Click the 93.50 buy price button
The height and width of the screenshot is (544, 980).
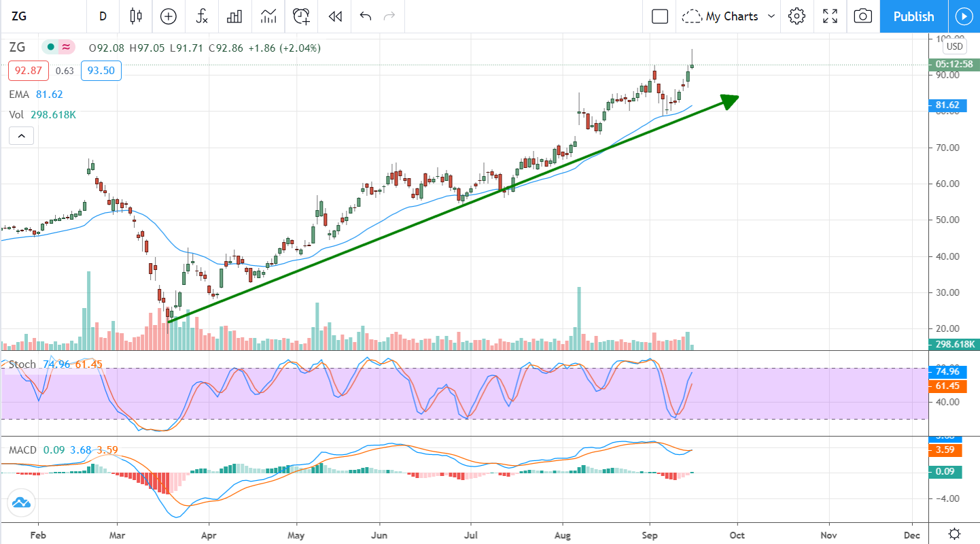(101, 71)
